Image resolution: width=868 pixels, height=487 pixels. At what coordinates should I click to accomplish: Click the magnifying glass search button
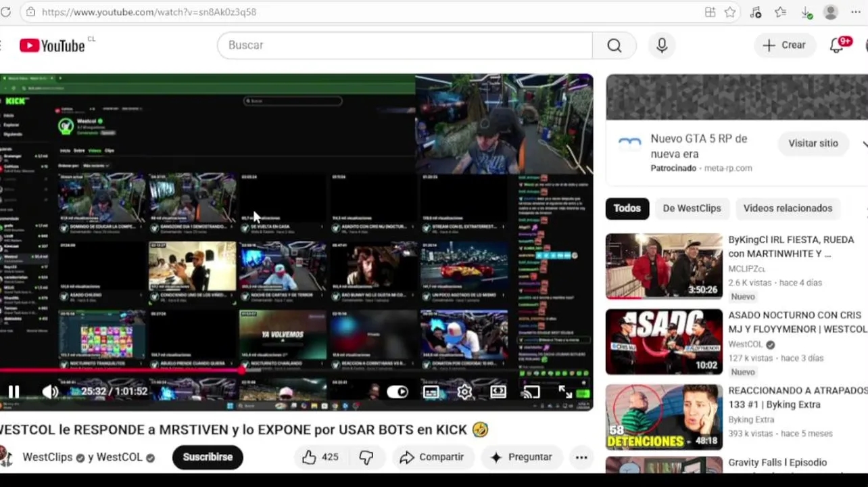(614, 45)
